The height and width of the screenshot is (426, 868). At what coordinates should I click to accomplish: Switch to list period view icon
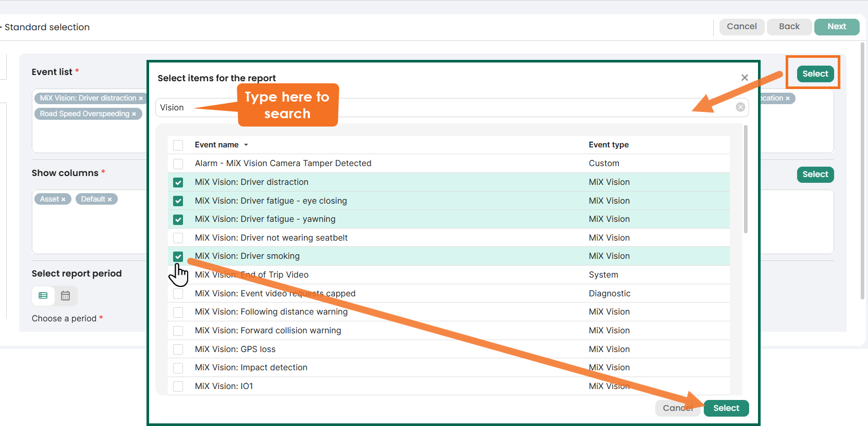[x=43, y=296]
